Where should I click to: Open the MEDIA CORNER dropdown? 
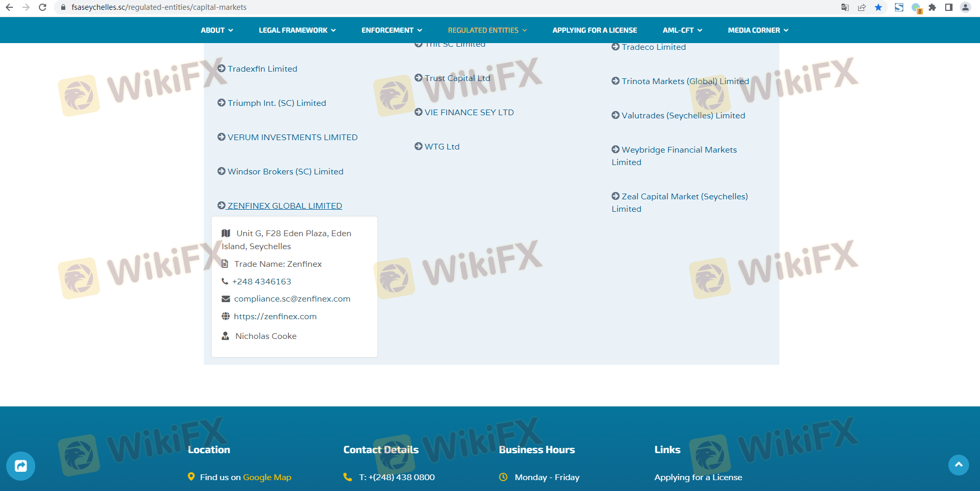pos(758,30)
